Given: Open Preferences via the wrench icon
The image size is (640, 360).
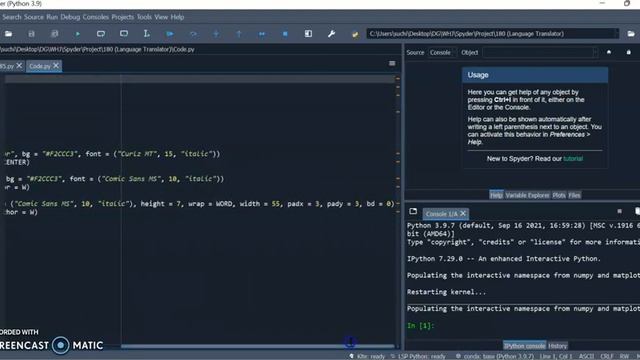Looking at the screenshot, I should (331, 34).
